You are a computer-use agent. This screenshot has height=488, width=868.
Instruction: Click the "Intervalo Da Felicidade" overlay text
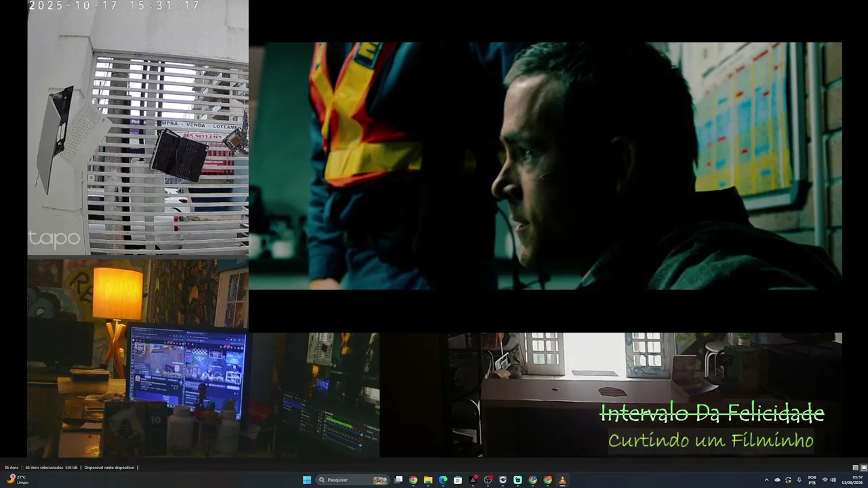click(712, 413)
